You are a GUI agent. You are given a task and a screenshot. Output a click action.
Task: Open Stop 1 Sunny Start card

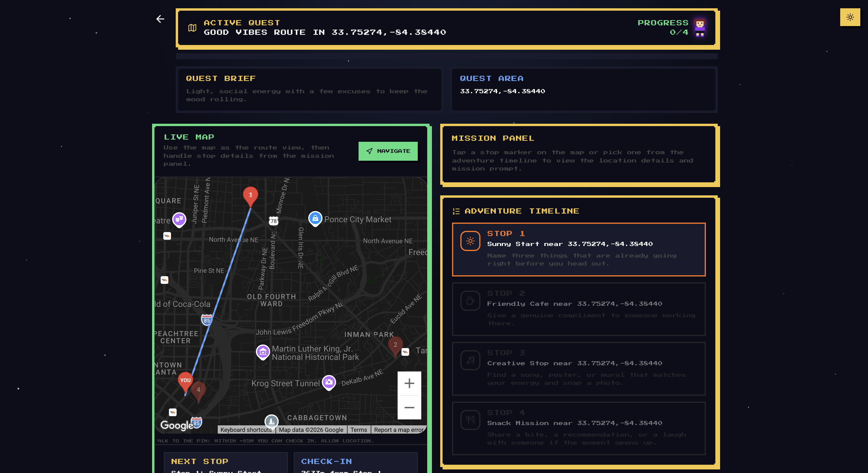(579, 249)
